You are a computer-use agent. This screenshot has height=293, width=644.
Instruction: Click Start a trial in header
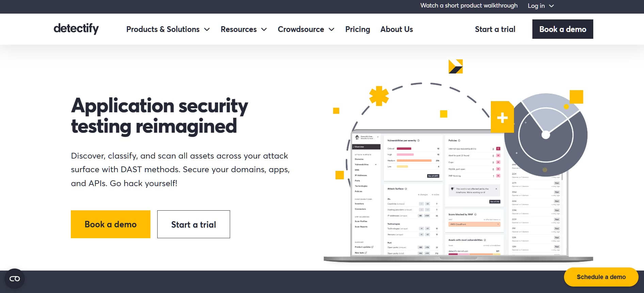(495, 29)
